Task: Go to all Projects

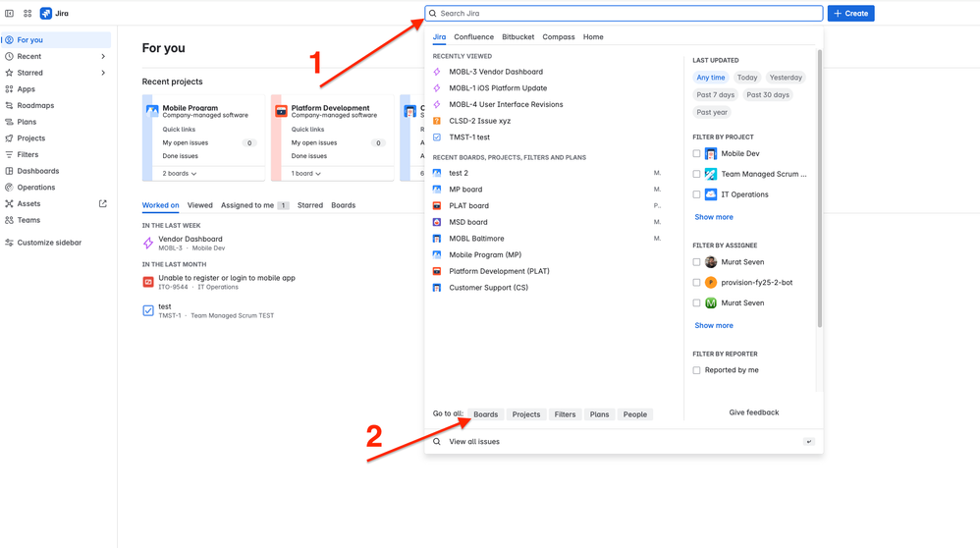Action: tap(526, 414)
